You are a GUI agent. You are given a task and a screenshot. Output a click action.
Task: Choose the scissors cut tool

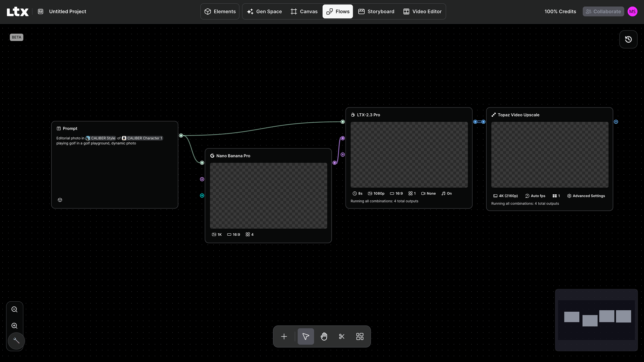point(342,337)
